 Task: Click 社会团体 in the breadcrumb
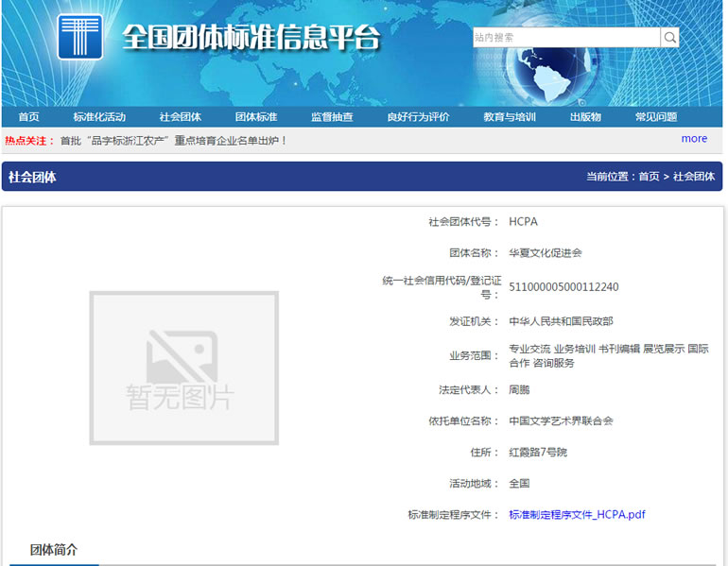pos(694,177)
